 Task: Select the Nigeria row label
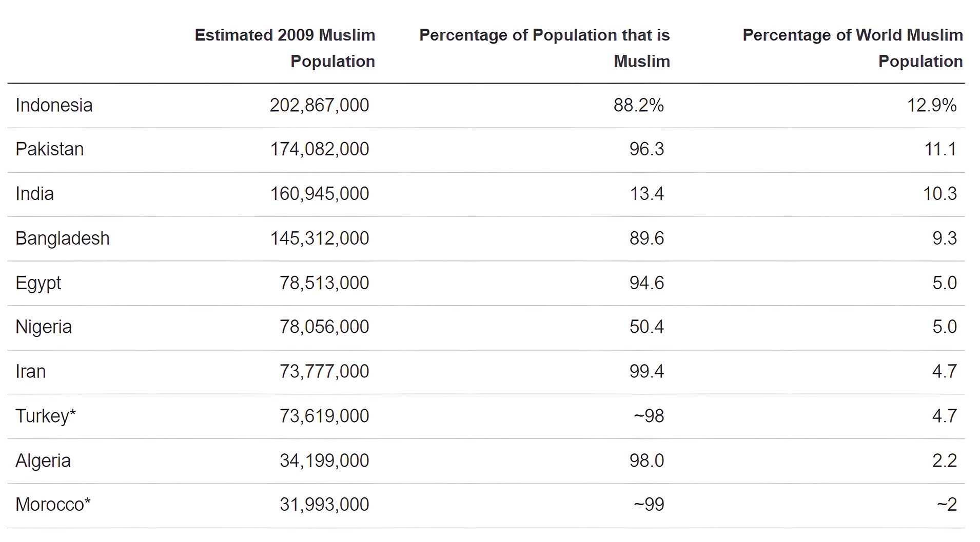(44, 327)
